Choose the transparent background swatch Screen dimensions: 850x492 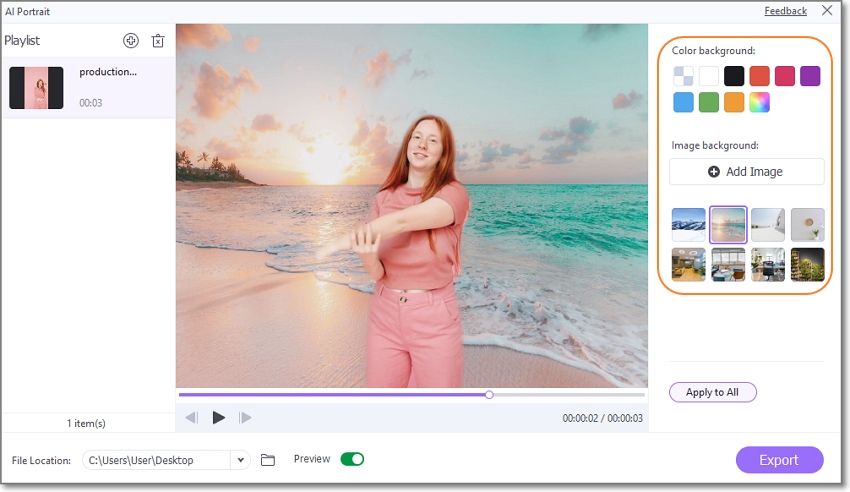[x=683, y=76]
